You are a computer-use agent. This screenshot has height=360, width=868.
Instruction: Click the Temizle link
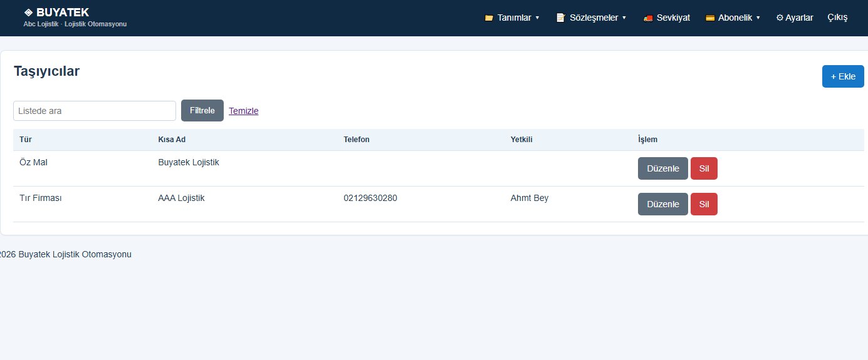(x=244, y=111)
